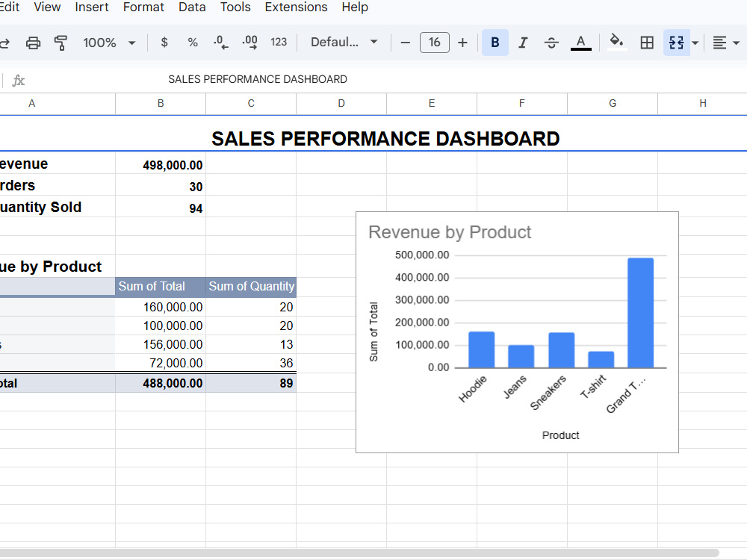Click the horizontal scrollbar at bottom
Image resolution: width=747 pixels, height=560 pixels.
pos(359,553)
